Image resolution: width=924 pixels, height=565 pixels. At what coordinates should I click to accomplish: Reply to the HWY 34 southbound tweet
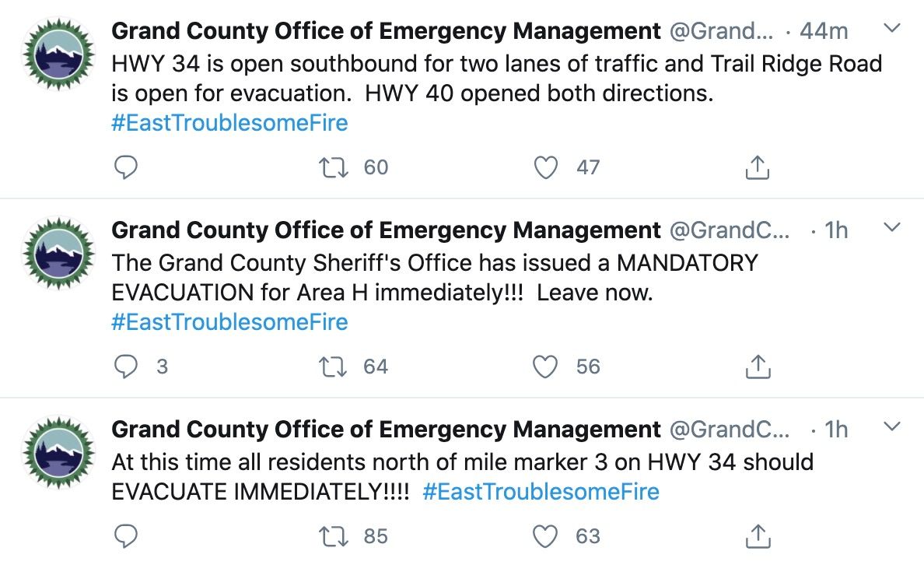(125, 167)
